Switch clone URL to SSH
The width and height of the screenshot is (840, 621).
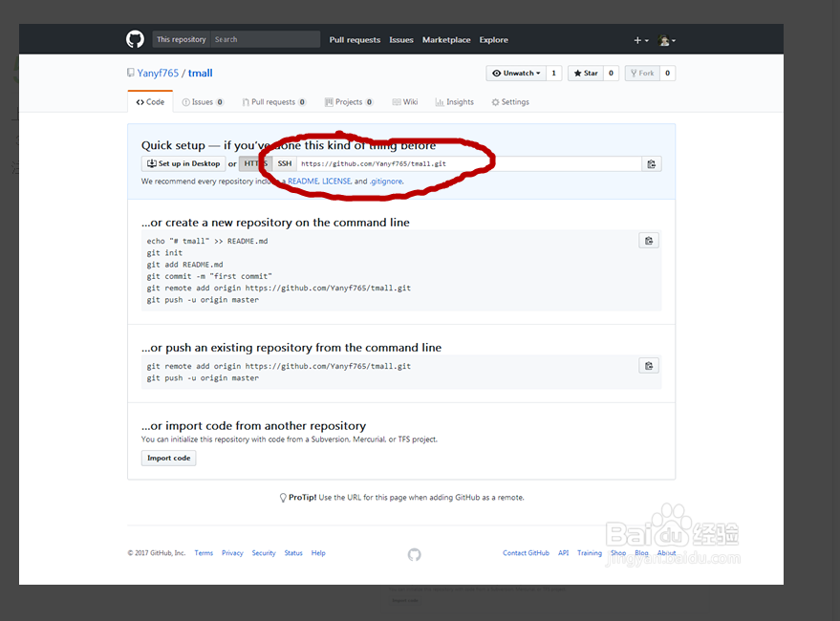[285, 163]
